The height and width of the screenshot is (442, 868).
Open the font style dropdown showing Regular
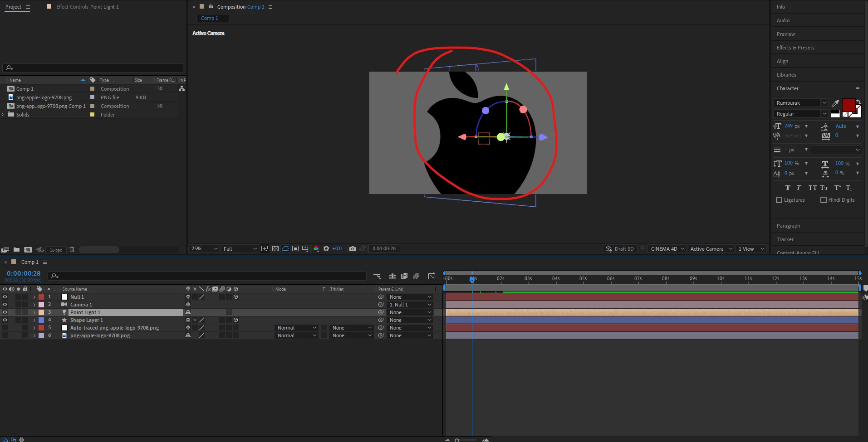coord(801,114)
